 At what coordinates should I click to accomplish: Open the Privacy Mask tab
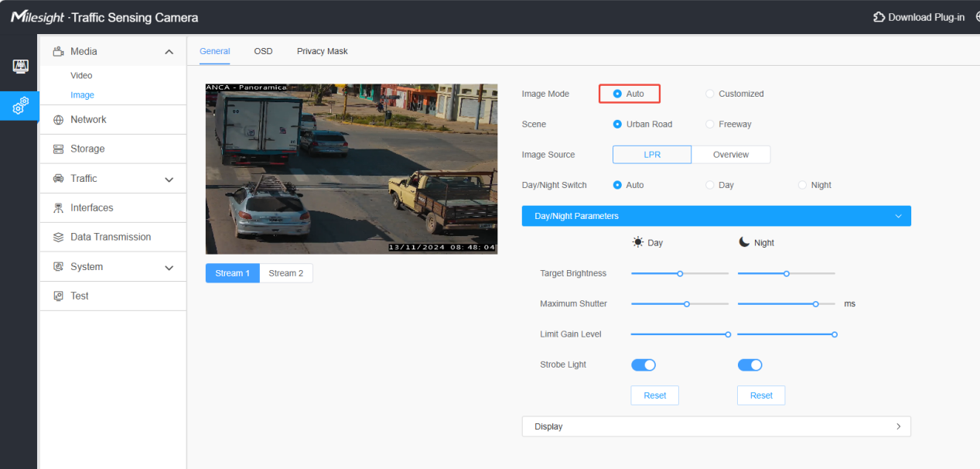(x=322, y=51)
